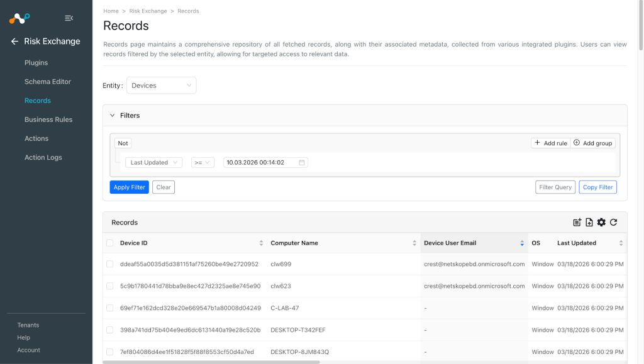Open Plugins in the sidebar
The image size is (644, 364).
pyautogui.click(x=36, y=63)
